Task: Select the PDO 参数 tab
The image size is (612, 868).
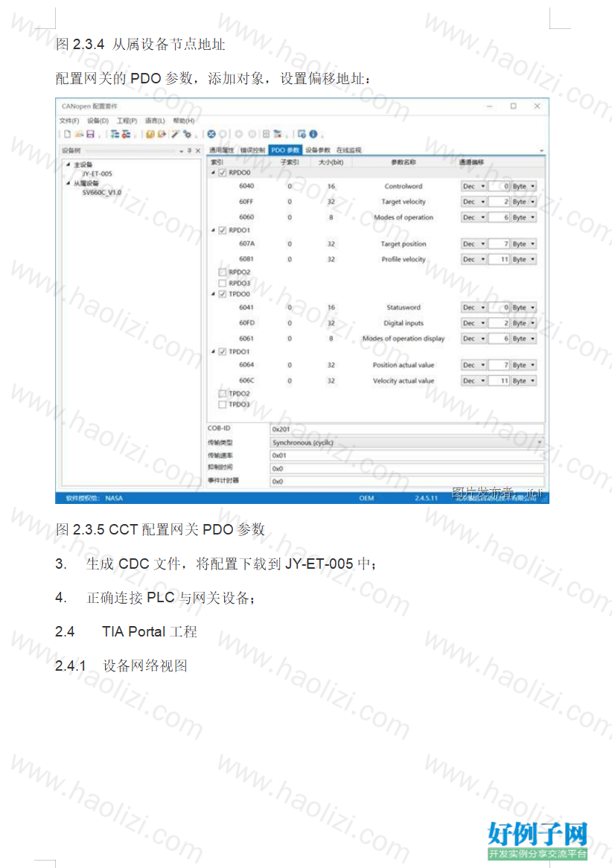Action: (285, 150)
